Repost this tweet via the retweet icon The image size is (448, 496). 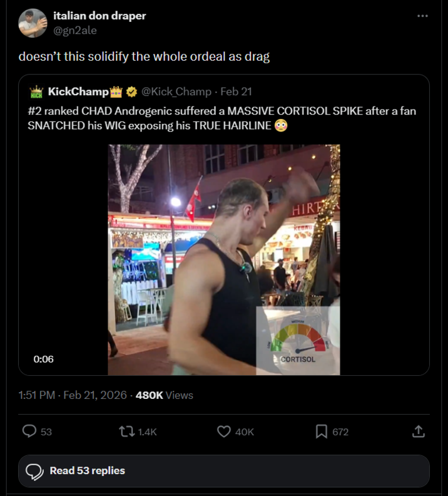point(126,431)
